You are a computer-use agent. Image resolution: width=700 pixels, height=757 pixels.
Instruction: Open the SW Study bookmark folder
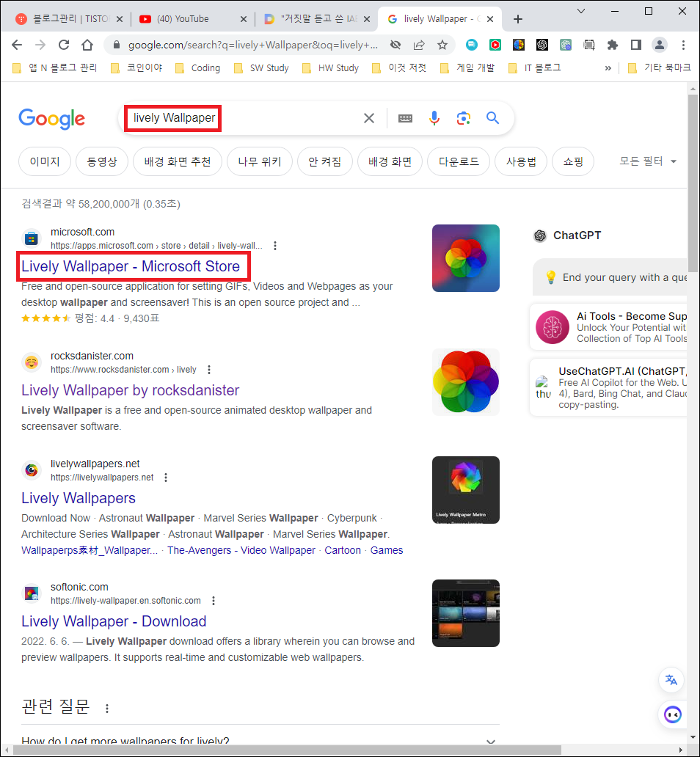tap(261, 68)
